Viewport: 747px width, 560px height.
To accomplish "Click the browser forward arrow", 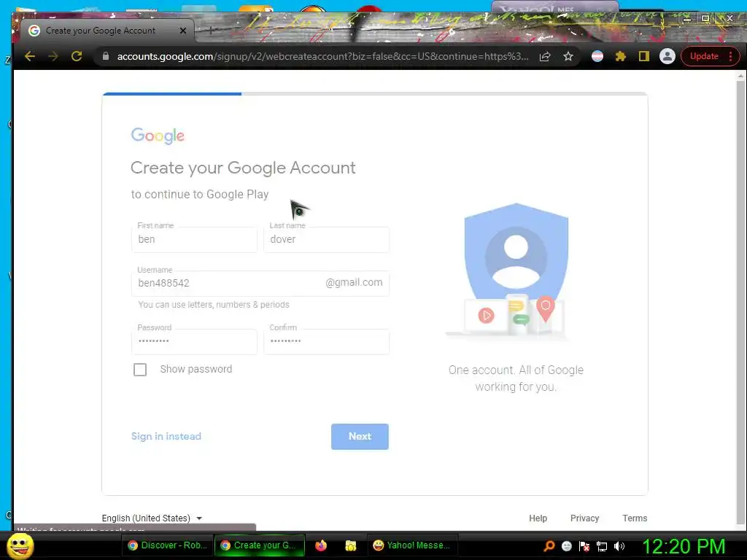I will tap(53, 56).
